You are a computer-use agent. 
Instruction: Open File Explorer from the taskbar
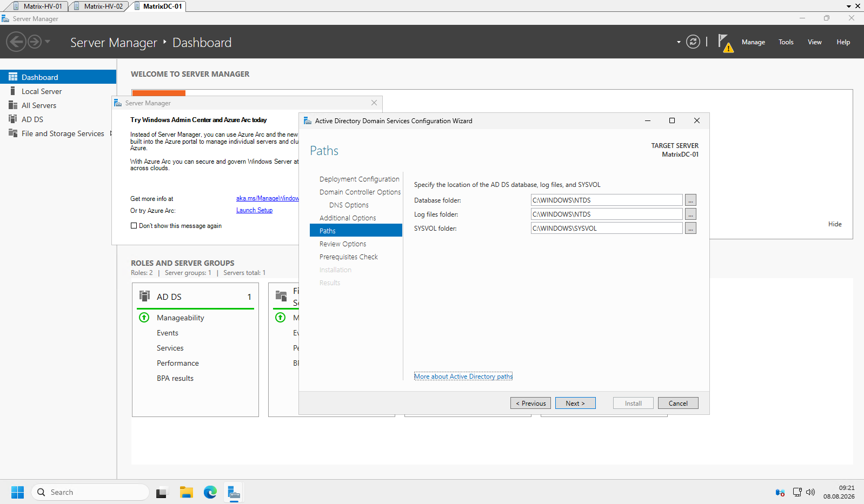(187, 492)
